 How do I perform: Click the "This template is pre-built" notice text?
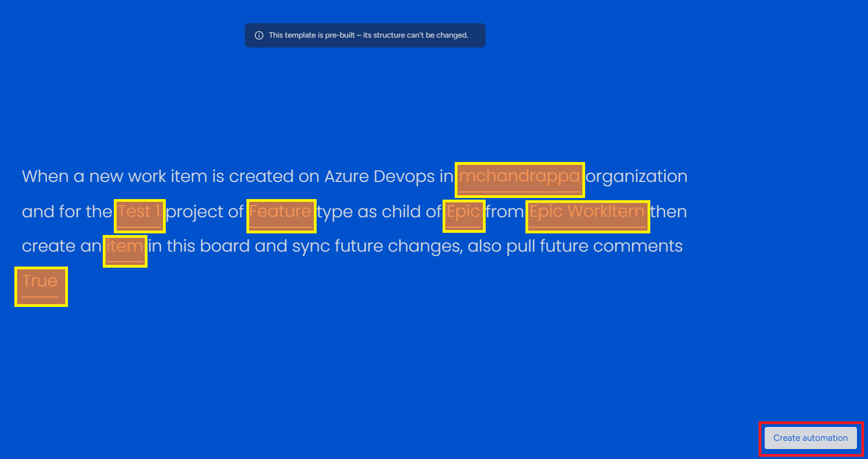[x=369, y=35]
